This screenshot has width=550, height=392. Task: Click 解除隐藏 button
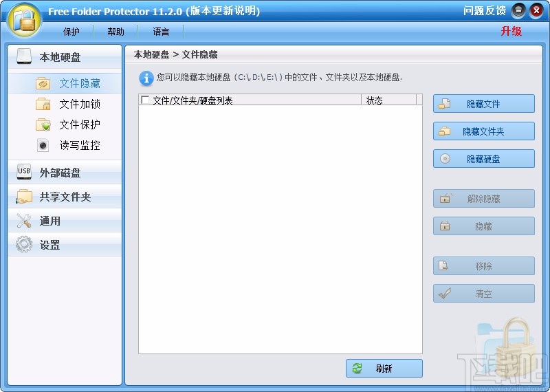coord(484,199)
